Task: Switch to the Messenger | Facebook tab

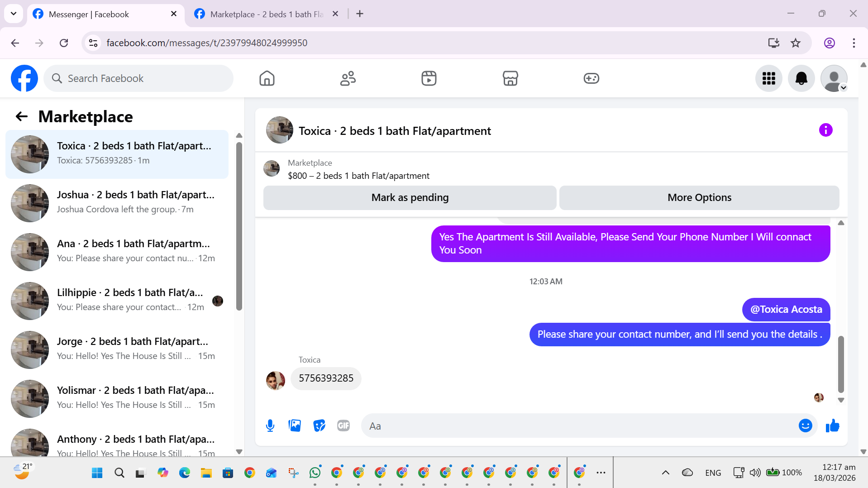Action: [x=106, y=14]
